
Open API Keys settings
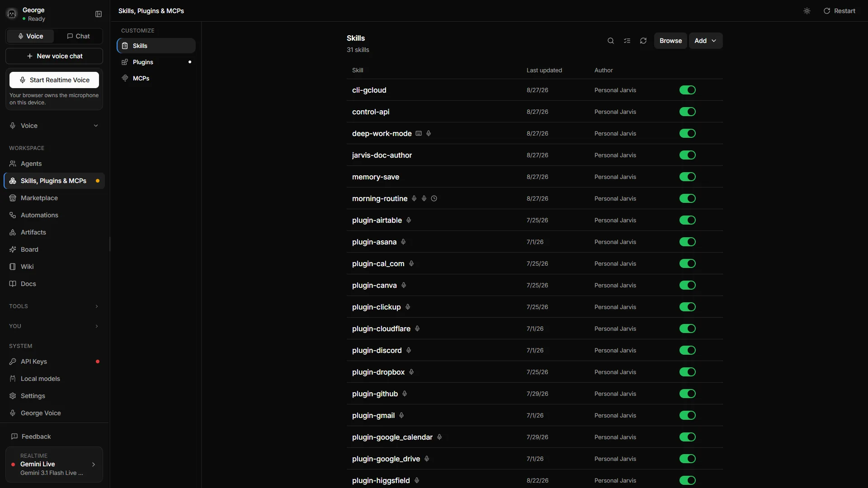[54, 361]
